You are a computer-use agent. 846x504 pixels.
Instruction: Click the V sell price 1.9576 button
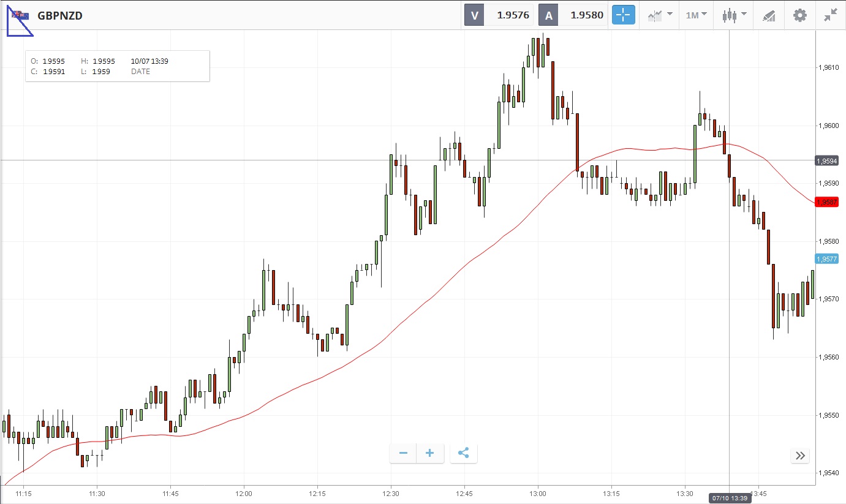click(499, 15)
